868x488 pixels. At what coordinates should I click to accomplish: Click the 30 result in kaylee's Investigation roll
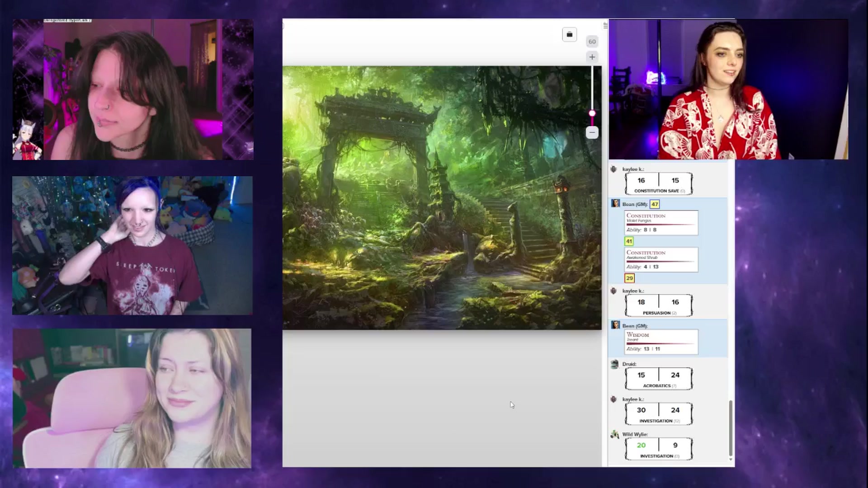point(641,410)
